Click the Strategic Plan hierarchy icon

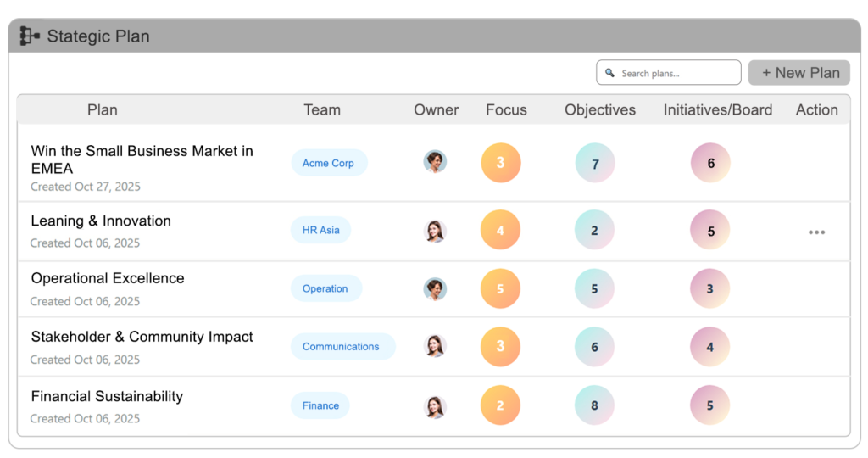(30, 36)
